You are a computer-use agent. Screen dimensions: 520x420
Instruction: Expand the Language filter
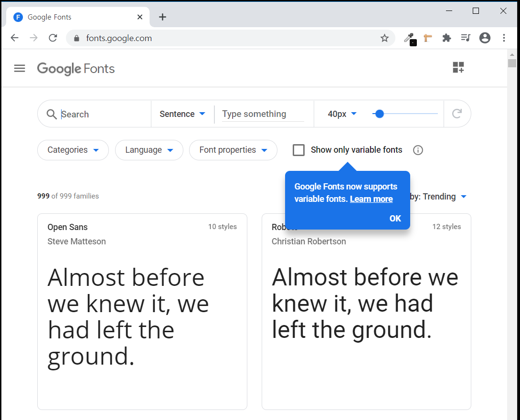coord(149,150)
